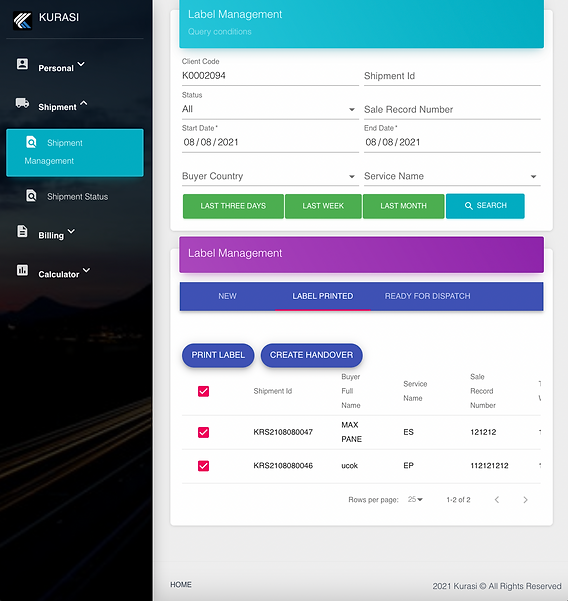Click the KURASI brand name

point(59,17)
